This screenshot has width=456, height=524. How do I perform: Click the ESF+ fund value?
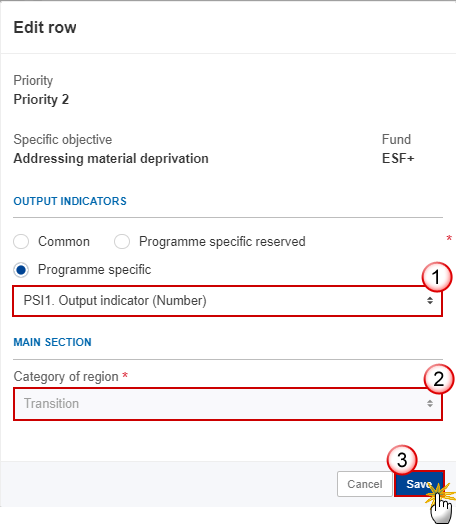click(x=398, y=158)
